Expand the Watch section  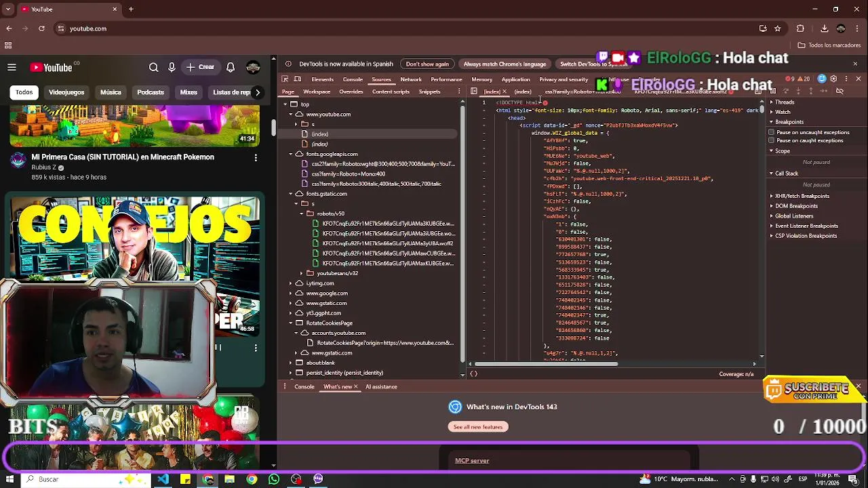(x=783, y=112)
